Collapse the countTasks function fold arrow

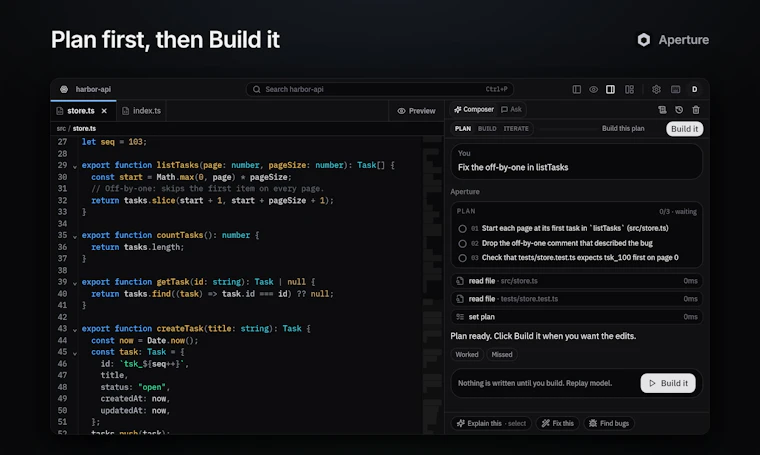(75, 236)
